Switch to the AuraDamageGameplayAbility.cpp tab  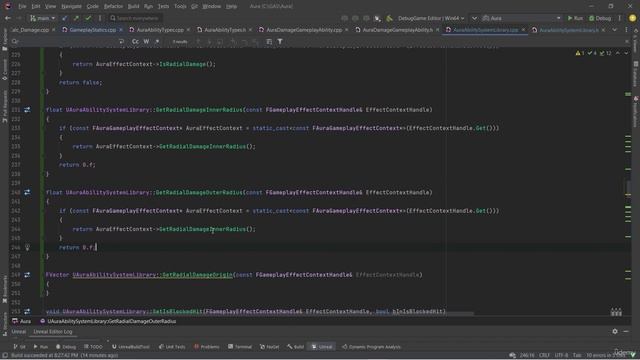pos(304,30)
